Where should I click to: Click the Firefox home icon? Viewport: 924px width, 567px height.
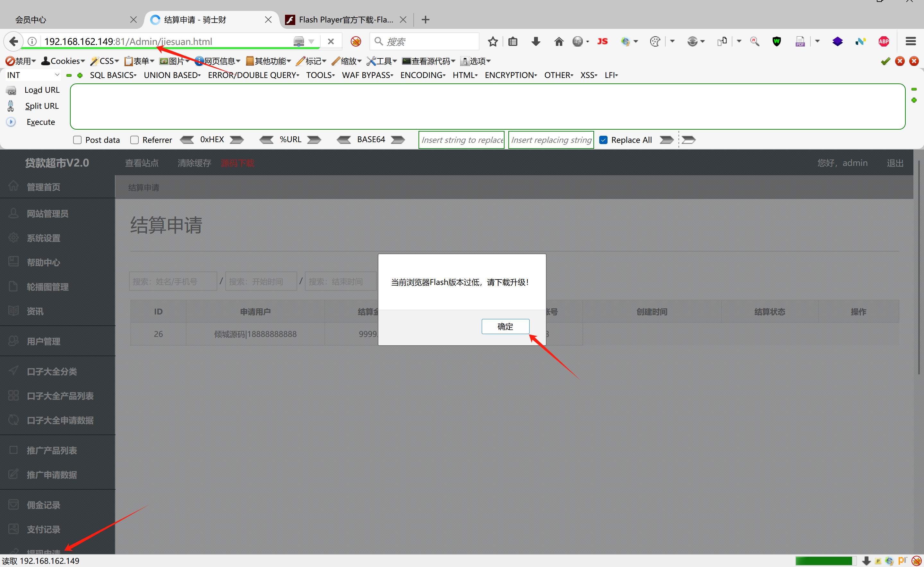(x=559, y=41)
